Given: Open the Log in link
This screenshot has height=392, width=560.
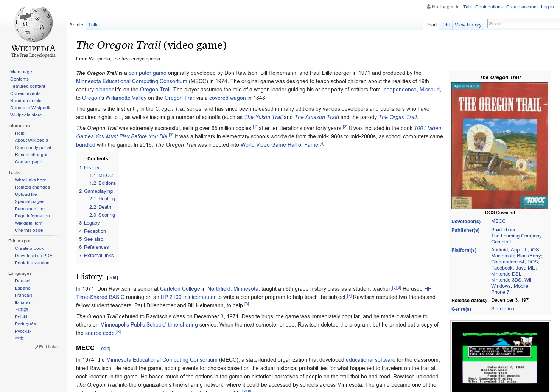Looking at the screenshot, I should [547, 6].
